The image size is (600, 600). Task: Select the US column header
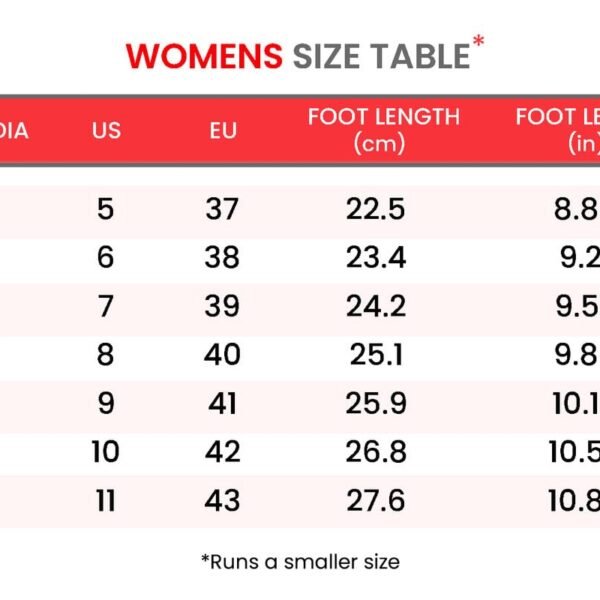(x=106, y=130)
